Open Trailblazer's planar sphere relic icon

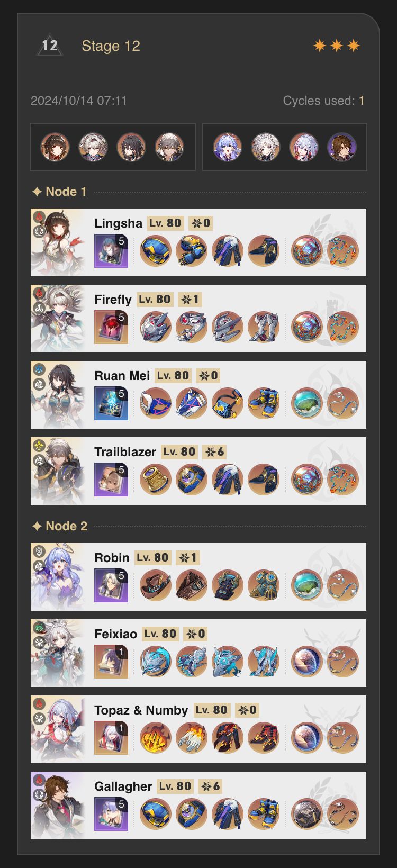pyautogui.click(x=307, y=480)
